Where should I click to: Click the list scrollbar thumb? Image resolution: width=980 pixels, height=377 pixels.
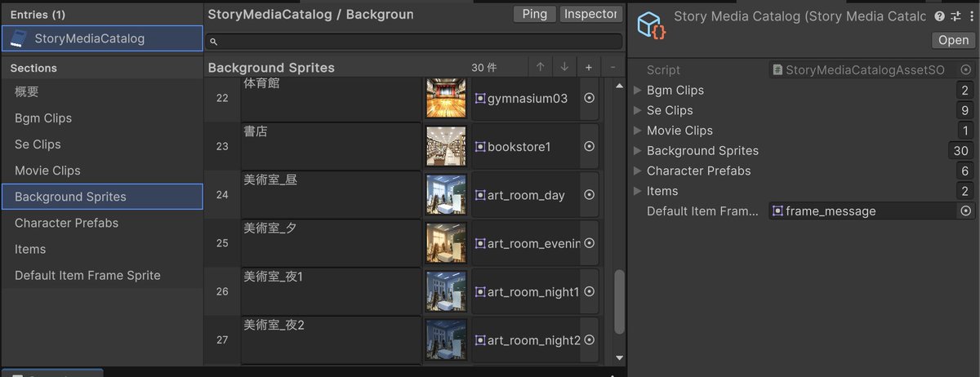tap(618, 302)
